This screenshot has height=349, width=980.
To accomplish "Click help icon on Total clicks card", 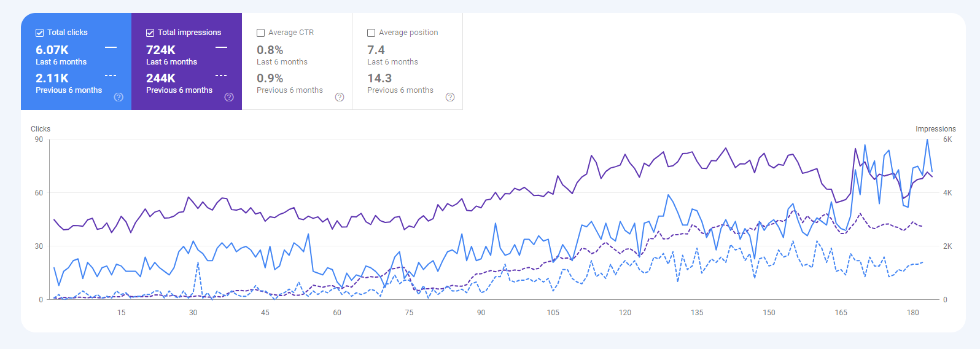I will pyautogui.click(x=119, y=97).
